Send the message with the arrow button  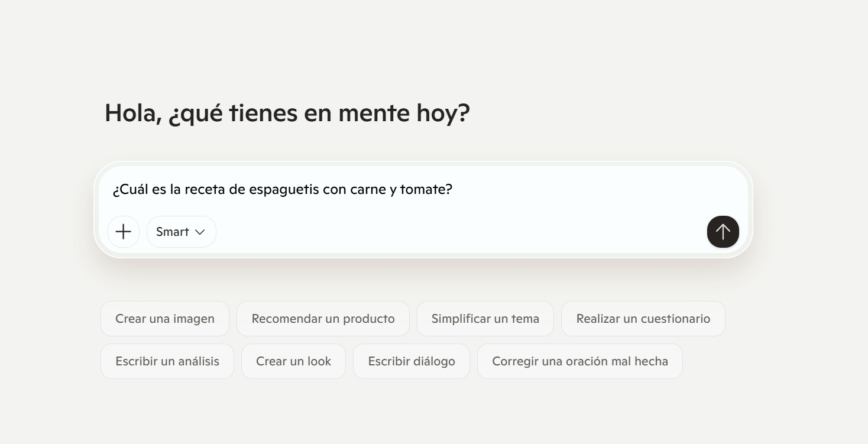pyautogui.click(x=723, y=232)
